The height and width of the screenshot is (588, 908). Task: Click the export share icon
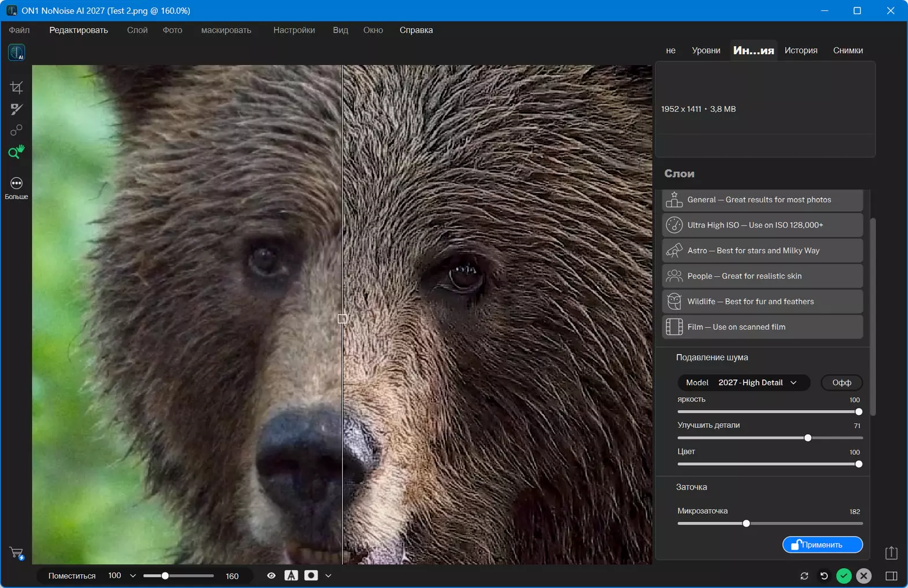coord(891,553)
